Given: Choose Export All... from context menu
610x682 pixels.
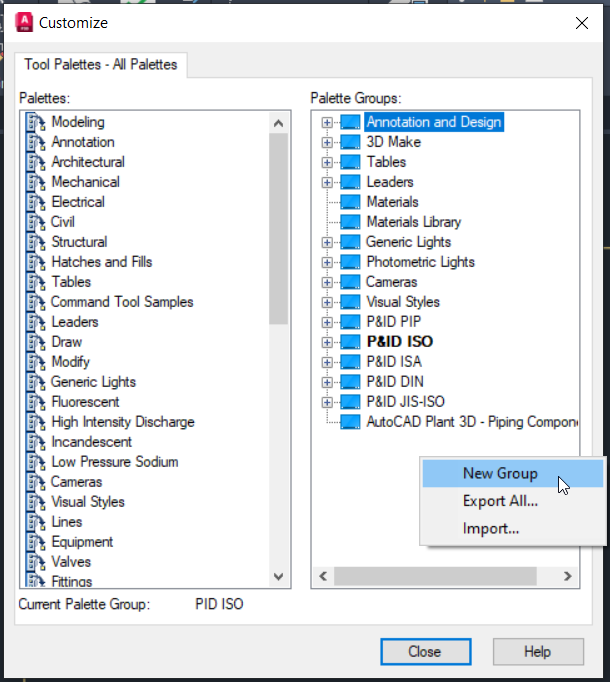Looking at the screenshot, I should pos(513,501).
